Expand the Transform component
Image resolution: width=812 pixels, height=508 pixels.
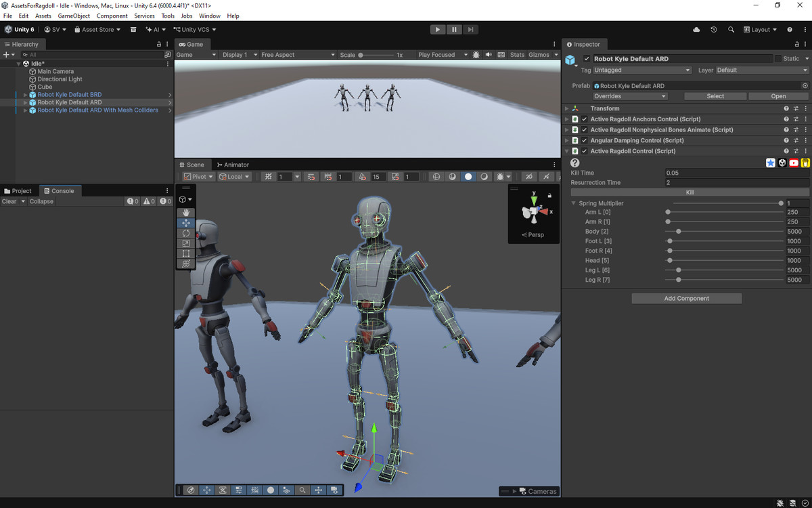[x=567, y=108]
